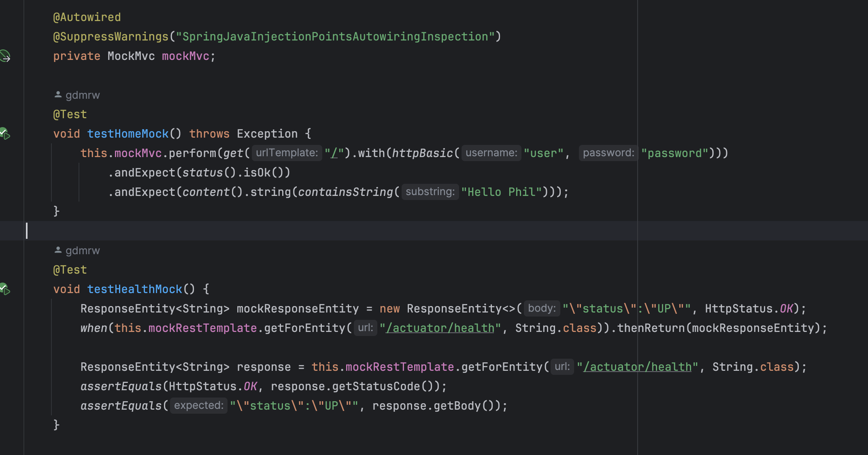
Task: Click the body parameter hint
Action: coord(542,308)
